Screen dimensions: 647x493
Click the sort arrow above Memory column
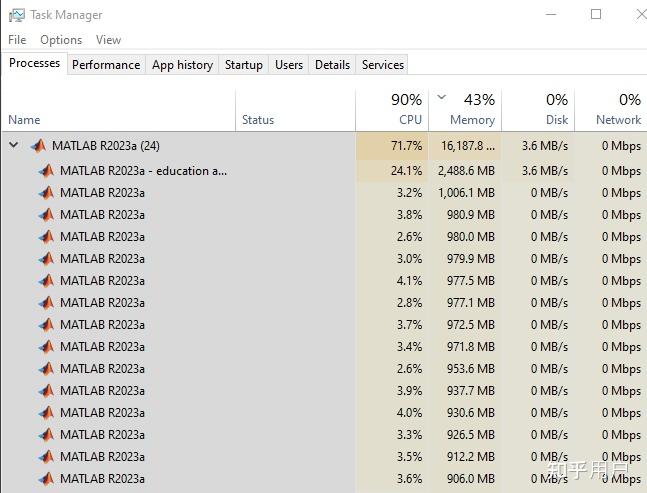click(x=442, y=97)
